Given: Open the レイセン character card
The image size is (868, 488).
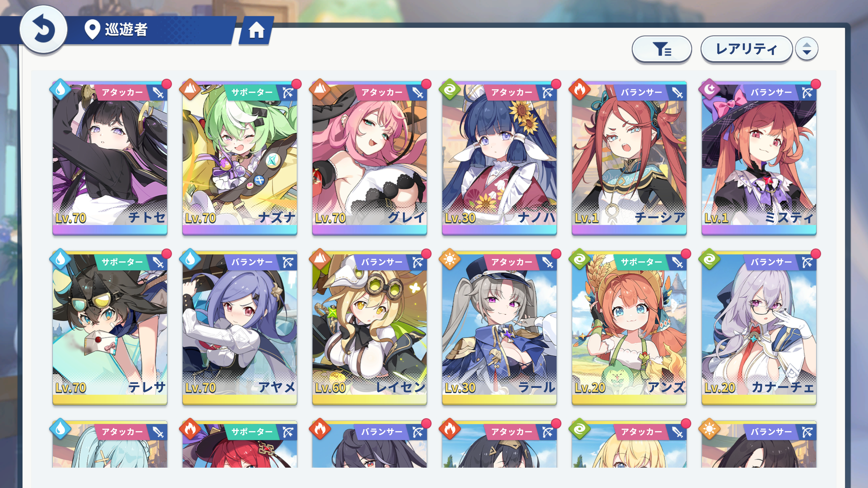Looking at the screenshot, I should pos(369,328).
